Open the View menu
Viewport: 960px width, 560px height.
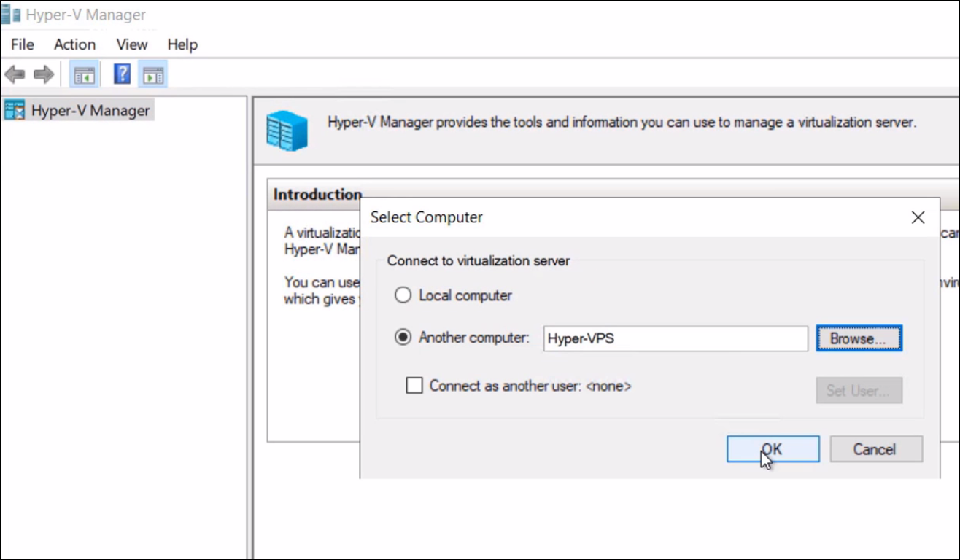(x=132, y=44)
